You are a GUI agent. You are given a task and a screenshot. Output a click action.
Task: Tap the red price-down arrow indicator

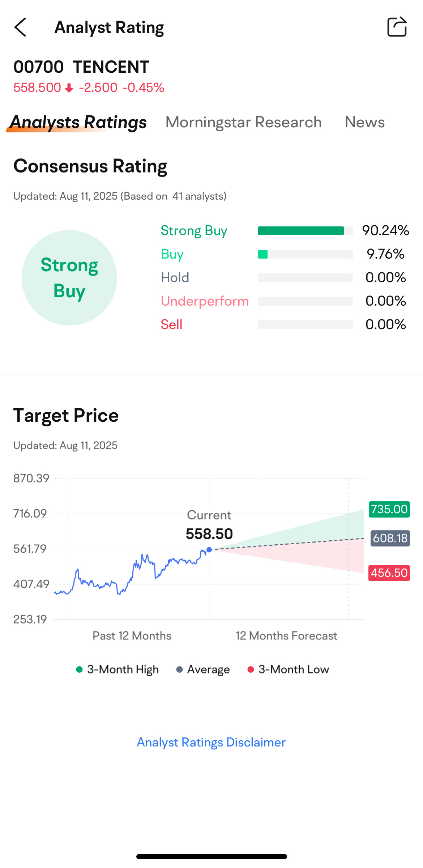69,88
